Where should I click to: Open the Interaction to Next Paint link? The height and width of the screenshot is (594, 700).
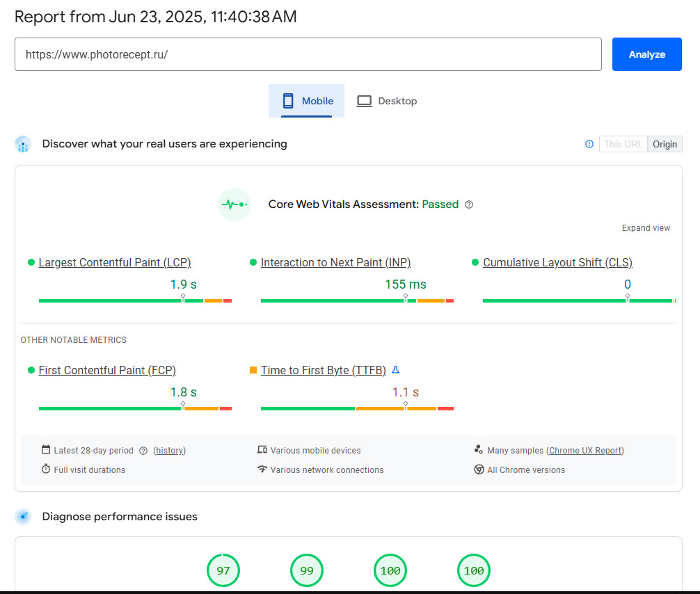335,262
